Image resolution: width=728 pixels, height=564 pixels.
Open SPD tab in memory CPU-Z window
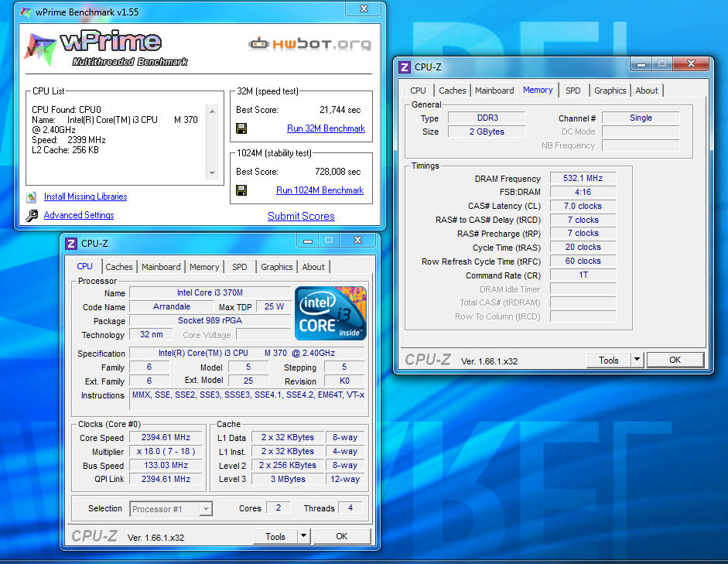pos(573,91)
